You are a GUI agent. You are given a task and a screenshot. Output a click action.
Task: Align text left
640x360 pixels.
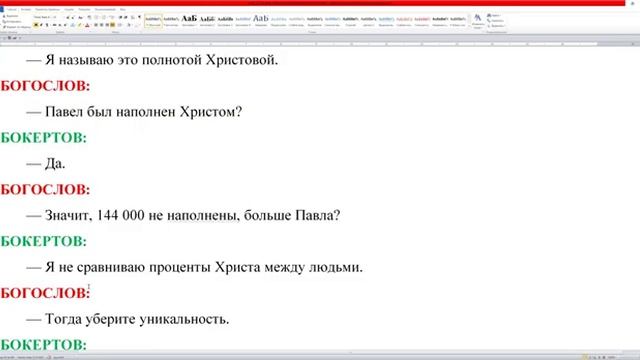(96, 25)
